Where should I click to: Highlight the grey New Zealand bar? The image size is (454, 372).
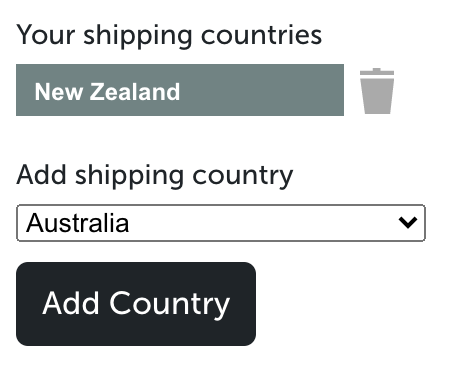(180, 90)
